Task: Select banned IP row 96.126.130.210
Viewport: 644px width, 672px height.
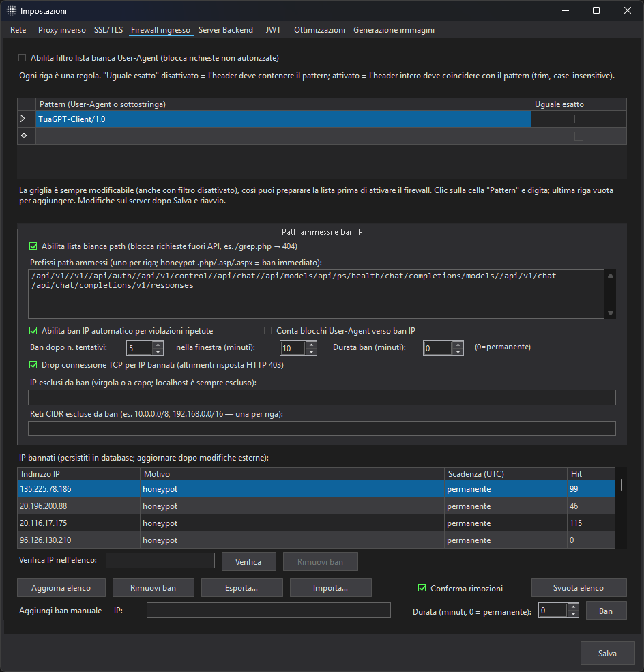Action: [317, 540]
